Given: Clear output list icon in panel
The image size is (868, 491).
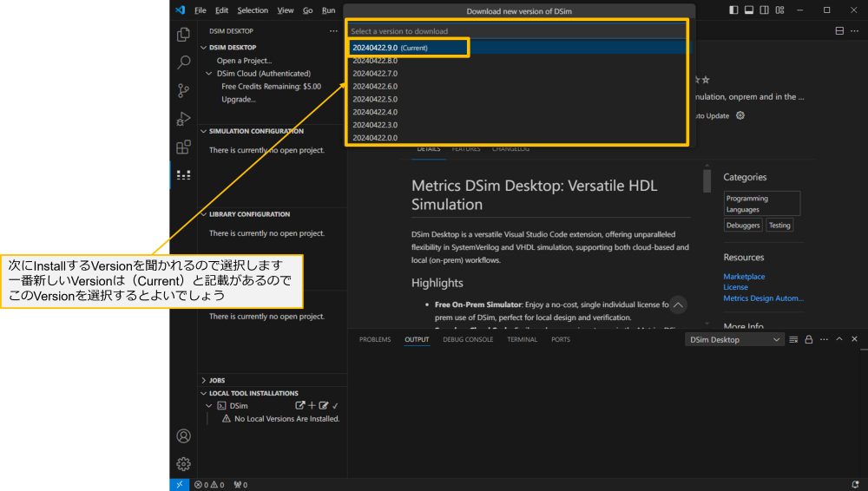Looking at the screenshot, I should pyautogui.click(x=793, y=339).
